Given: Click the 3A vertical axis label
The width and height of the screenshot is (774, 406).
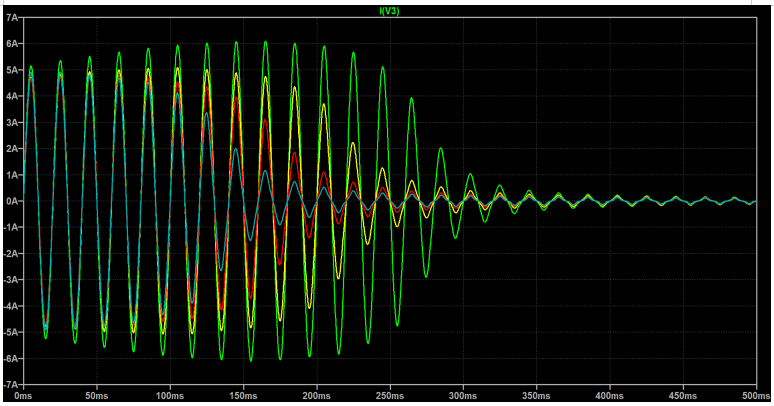Looking at the screenshot, I should (x=12, y=122).
